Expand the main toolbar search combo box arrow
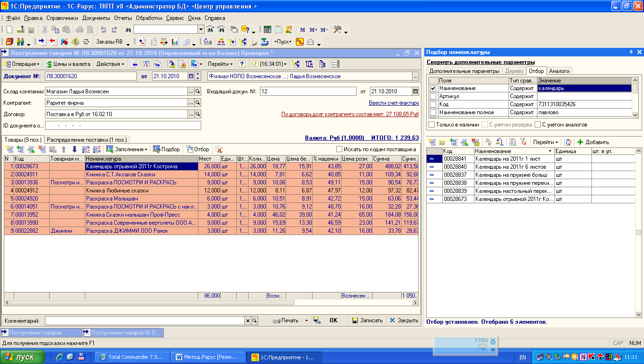Screen dimensions: 644x364 click(201, 29)
